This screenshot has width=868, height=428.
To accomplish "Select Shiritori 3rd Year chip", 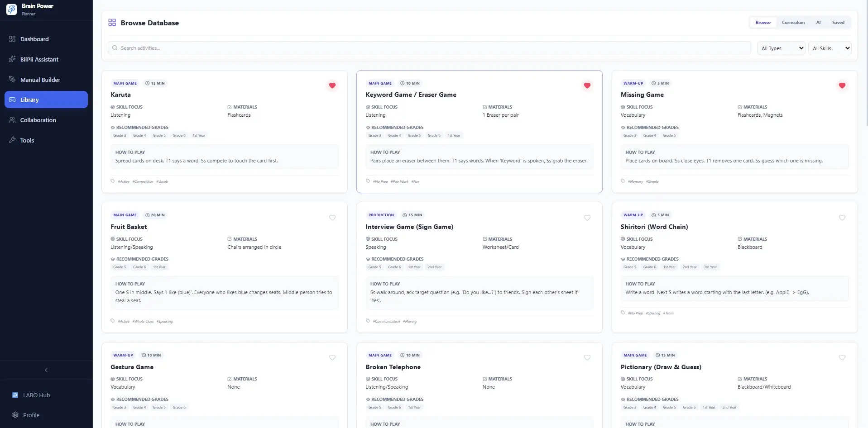I will tap(710, 267).
